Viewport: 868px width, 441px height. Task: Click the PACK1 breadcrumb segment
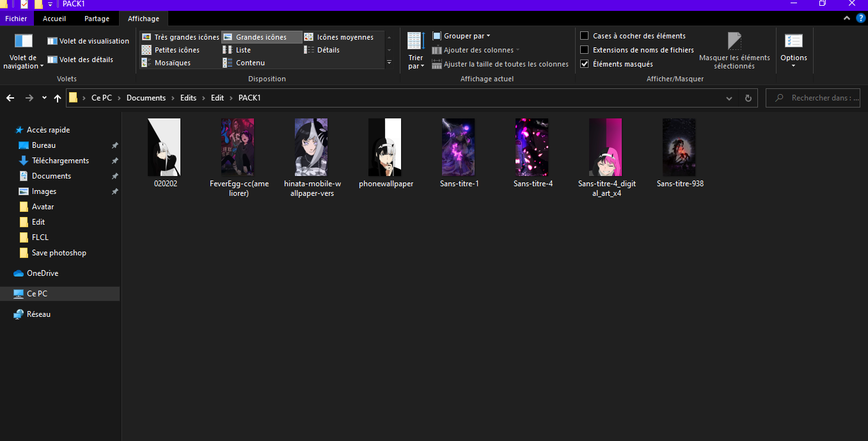point(249,98)
